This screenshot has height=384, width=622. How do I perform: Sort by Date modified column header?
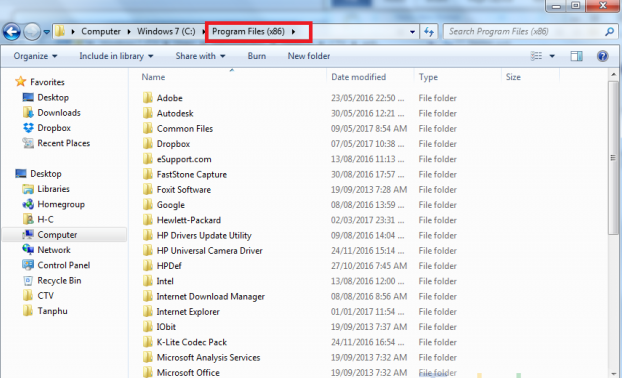[359, 77]
